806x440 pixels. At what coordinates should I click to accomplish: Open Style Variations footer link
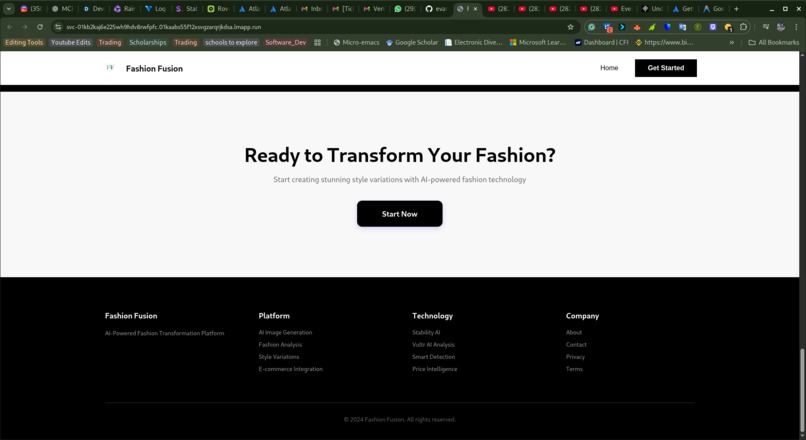point(279,357)
